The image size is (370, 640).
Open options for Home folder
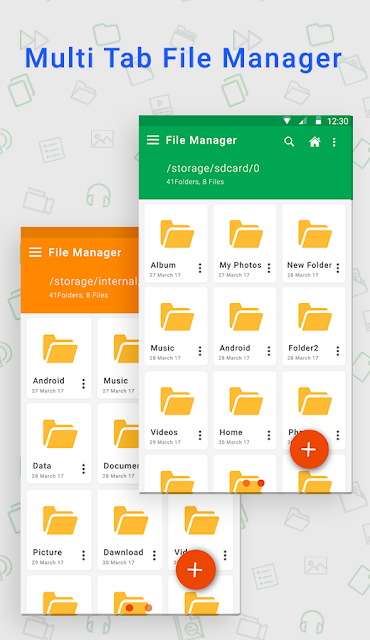(269, 436)
